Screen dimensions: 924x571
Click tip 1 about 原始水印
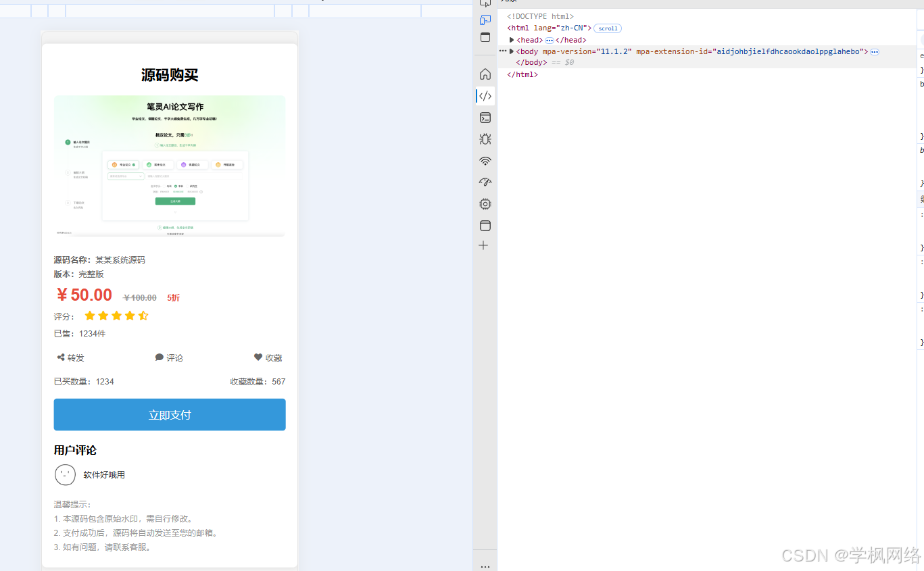[x=125, y=519]
